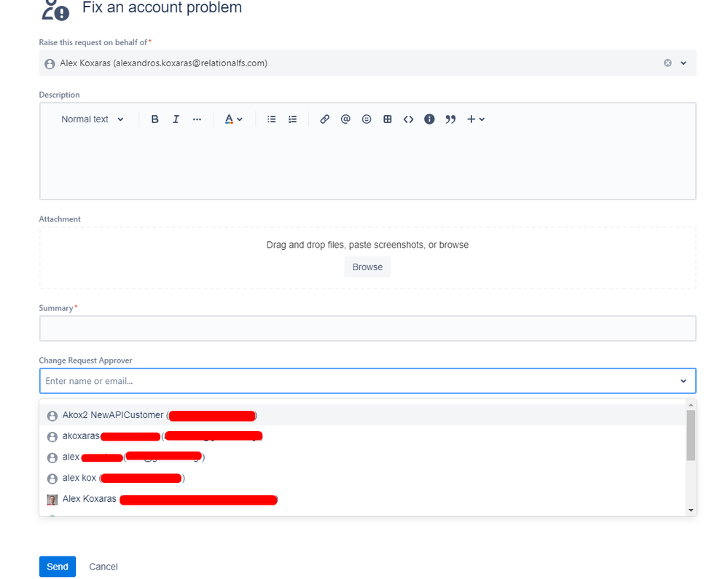
Task: Mention a user with the @ icon
Action: click(x=345, y=119)
